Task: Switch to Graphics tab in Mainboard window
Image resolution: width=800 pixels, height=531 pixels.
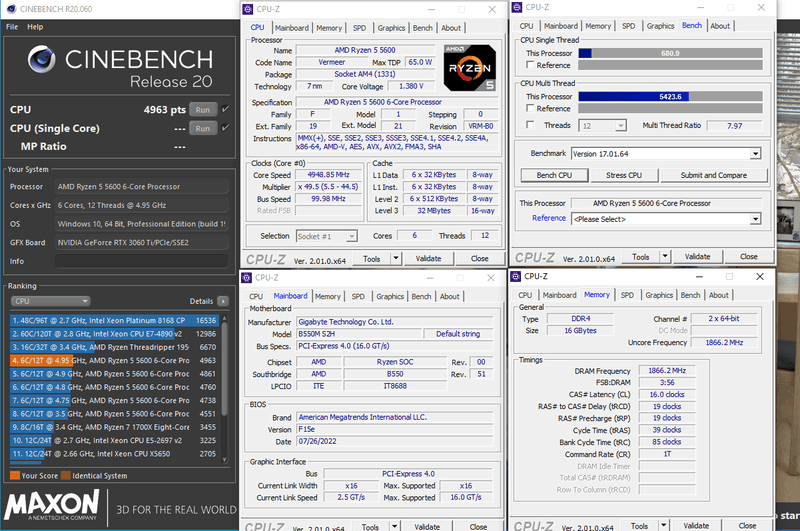Action: (x=390, y=296)
